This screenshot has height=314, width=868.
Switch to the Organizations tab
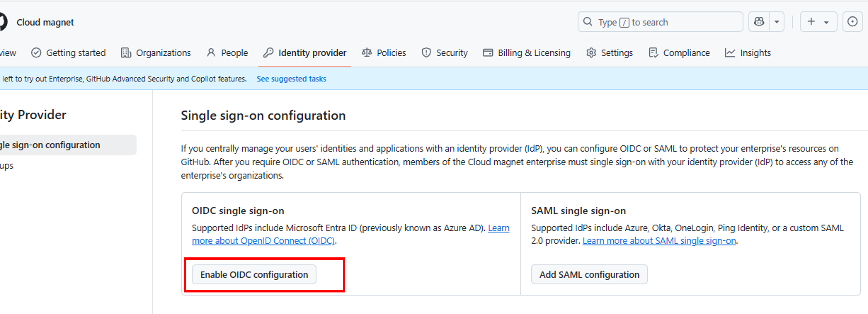click(x=156, y=53)
